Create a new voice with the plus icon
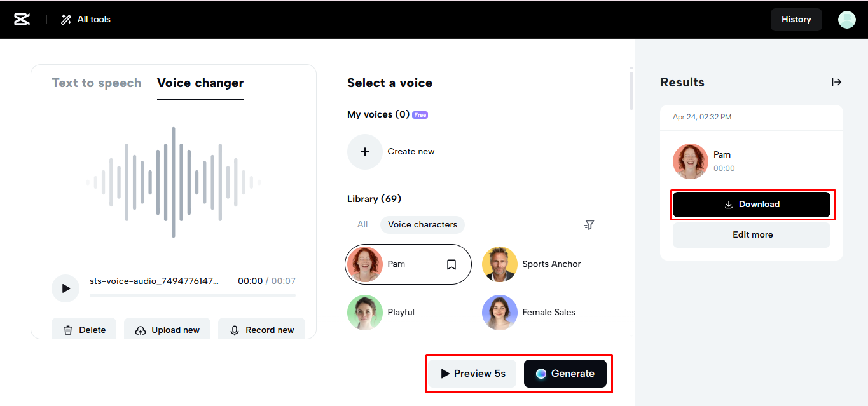The height and width of the screenshot is (406, 868). tap(364, 151)
